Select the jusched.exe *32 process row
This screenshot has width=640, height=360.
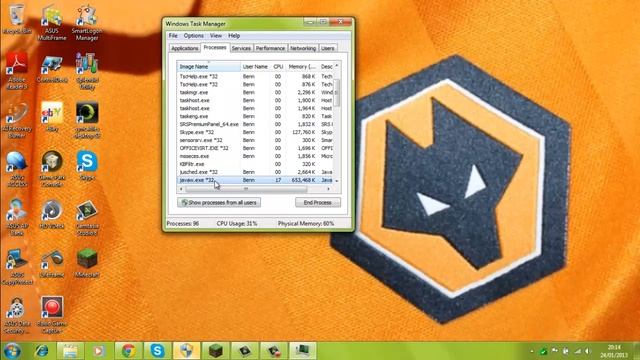[255, 172]
